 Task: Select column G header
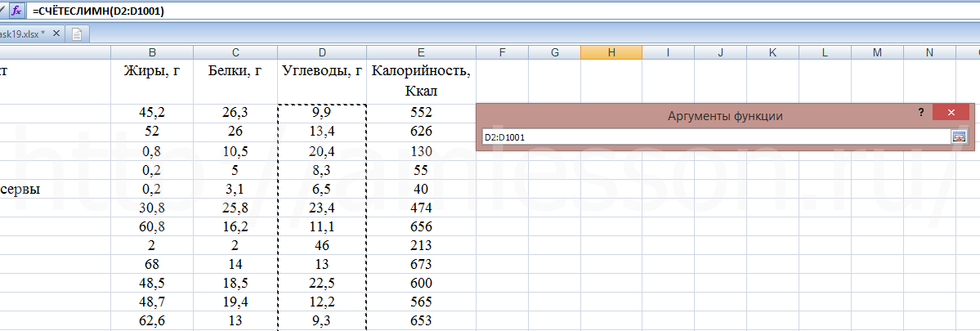pyautogui.click(x=554, y=53)
